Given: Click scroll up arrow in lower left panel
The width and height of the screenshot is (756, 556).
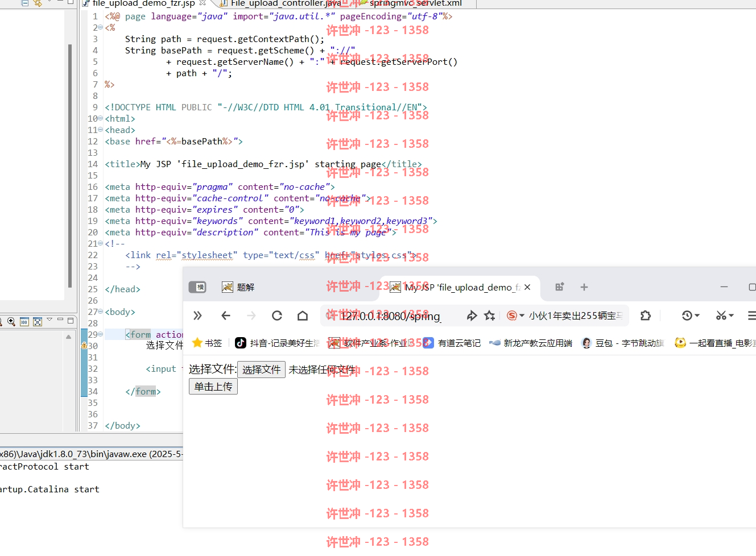Looking at the screenshot, I should (69, 337).
